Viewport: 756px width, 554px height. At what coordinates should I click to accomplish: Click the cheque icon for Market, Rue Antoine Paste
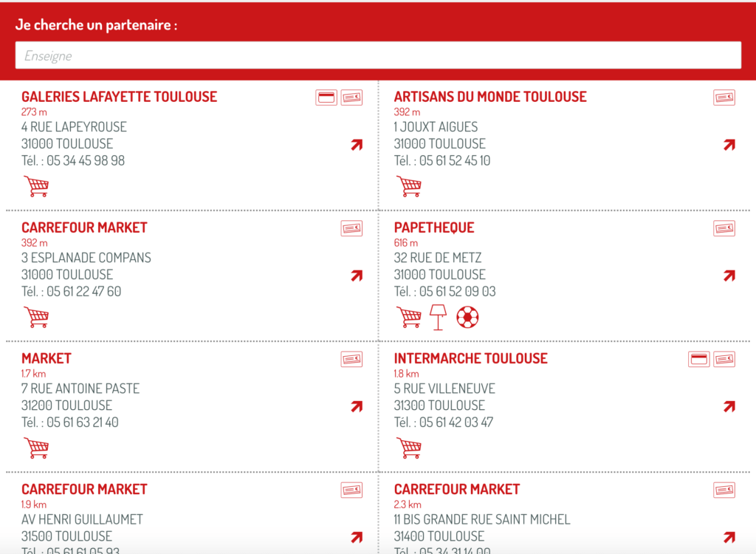pos(351,359)
